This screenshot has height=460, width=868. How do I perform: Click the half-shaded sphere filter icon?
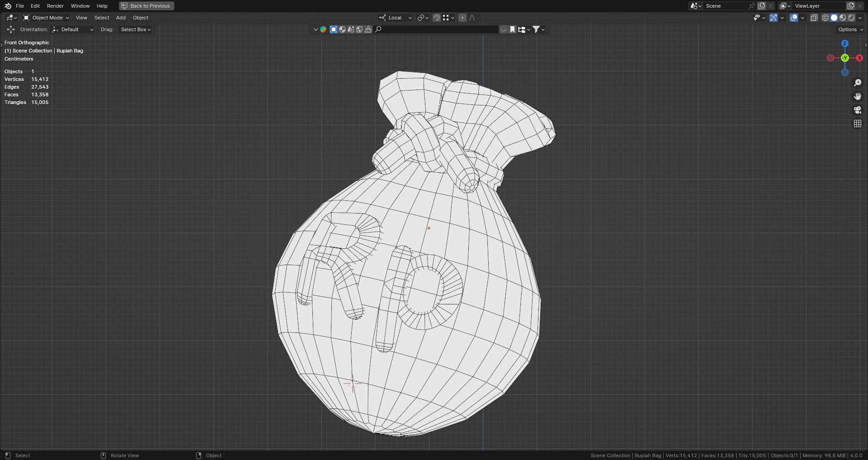coord(342,29)
